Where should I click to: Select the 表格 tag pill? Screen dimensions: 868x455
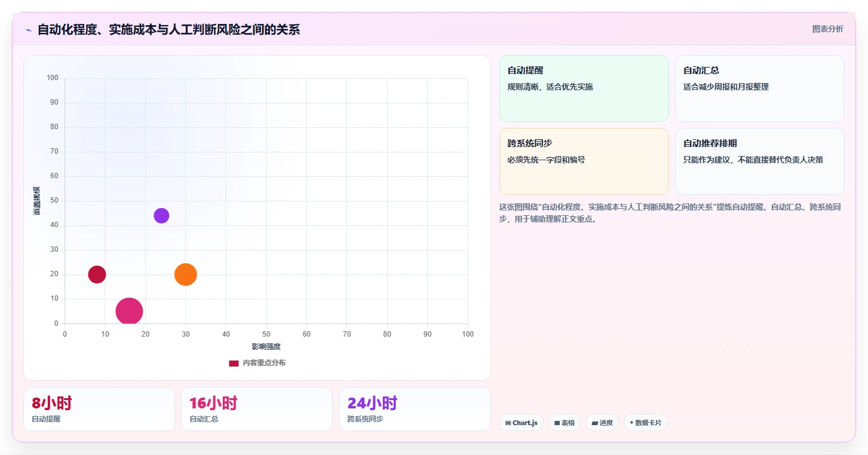coord(564,423)
